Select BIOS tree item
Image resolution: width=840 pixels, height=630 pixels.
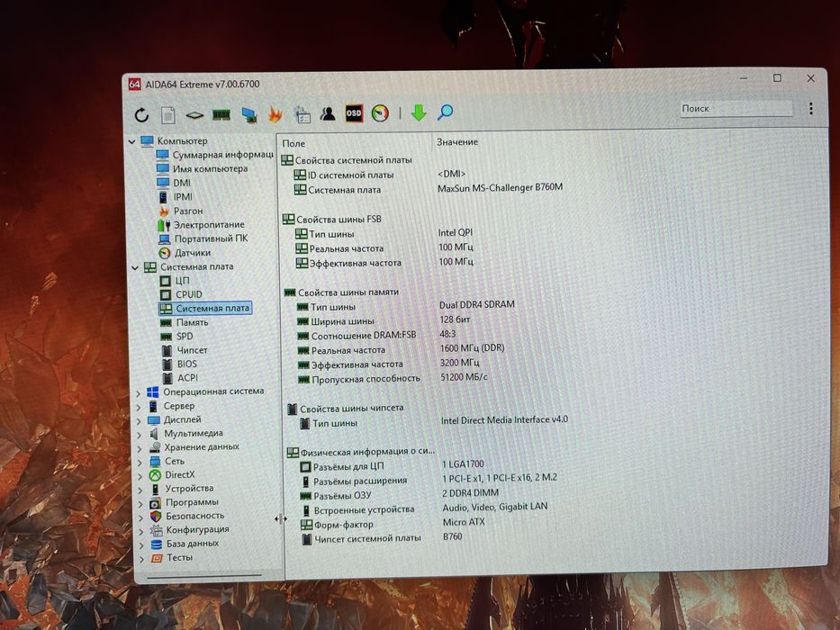179,364
